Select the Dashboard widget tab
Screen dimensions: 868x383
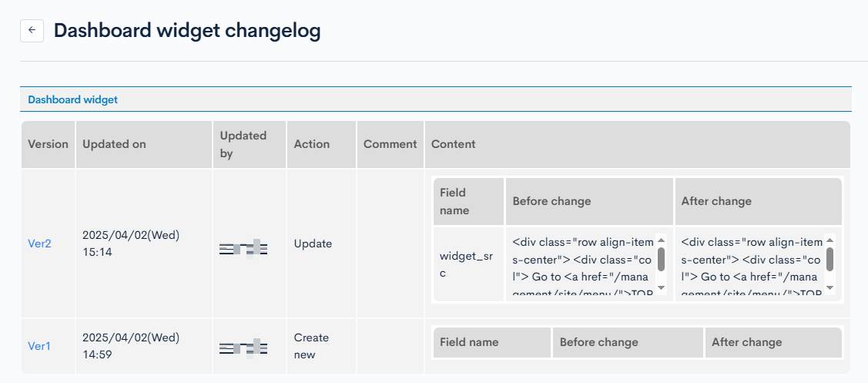pos(72,99)
